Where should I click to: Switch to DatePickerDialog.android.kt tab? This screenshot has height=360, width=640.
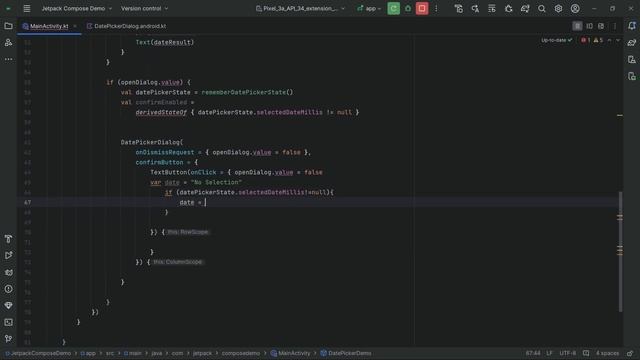(x=126, y=26)
